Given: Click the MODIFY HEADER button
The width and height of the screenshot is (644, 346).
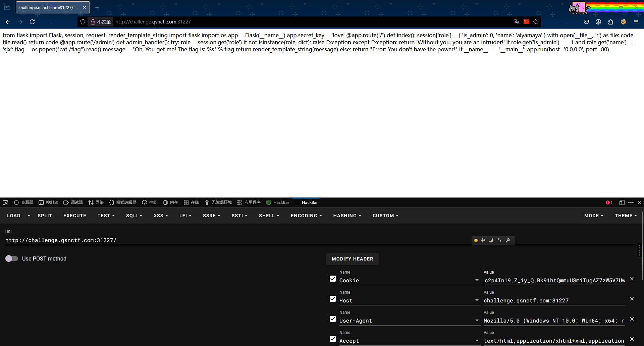Looking at the screenshot, I should point(352,259).
